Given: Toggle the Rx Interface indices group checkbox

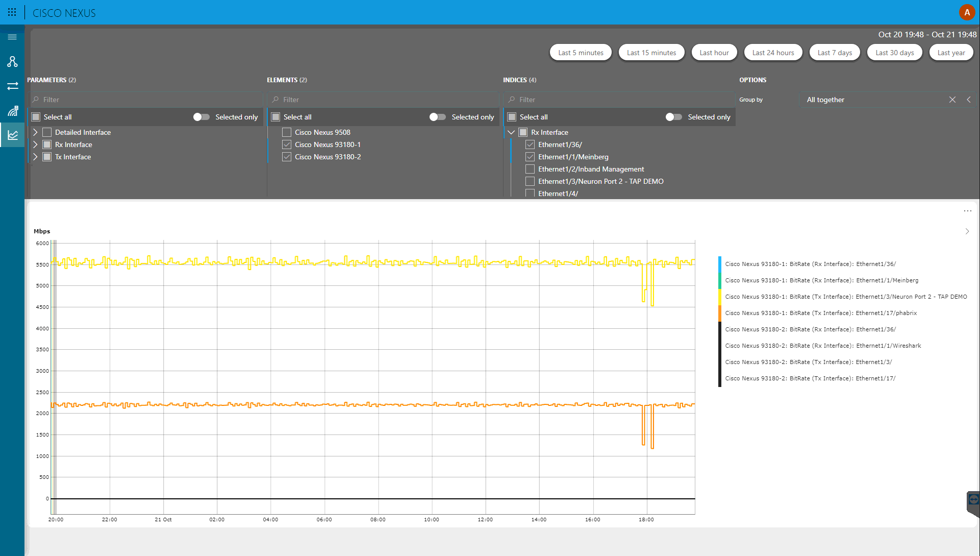Looking at the screenshot, I should click(523, 132).
